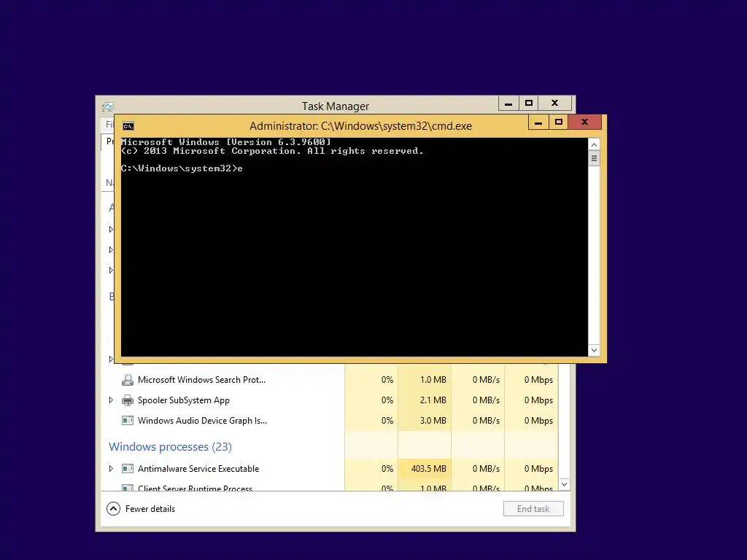The image size is (747, 560).
Task: Click the Microsoft Windows Search Prot... process icon
Action: 127,380
